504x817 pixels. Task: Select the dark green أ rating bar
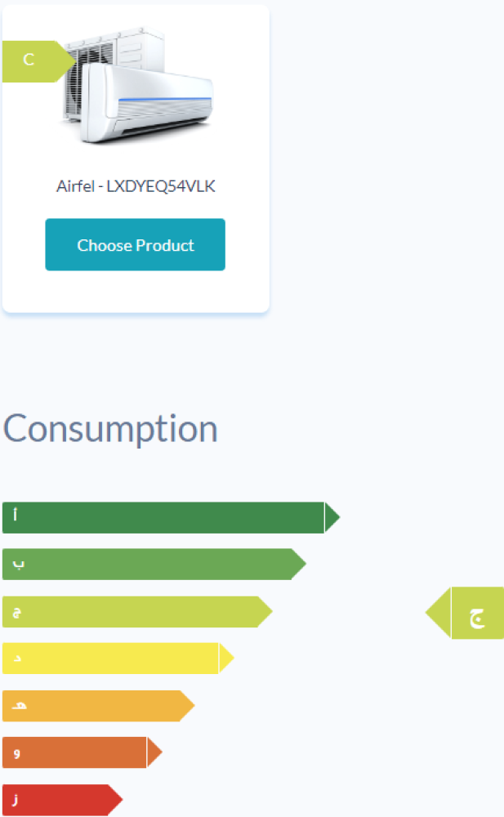[x=171, y=517]
